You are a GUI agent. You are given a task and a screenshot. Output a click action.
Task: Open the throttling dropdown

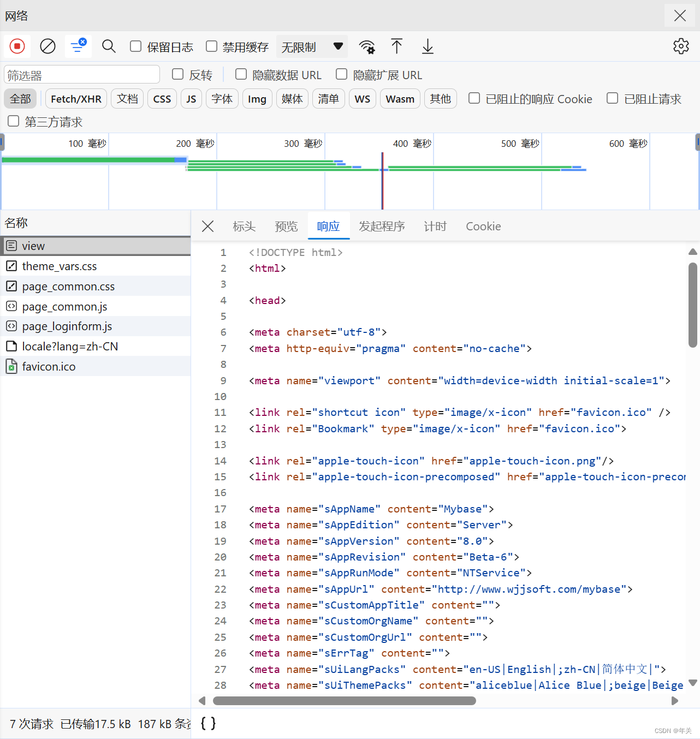click(312, 46)
